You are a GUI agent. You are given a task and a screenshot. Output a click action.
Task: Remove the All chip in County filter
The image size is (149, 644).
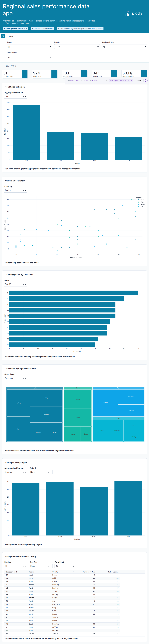tap(56, 46)
